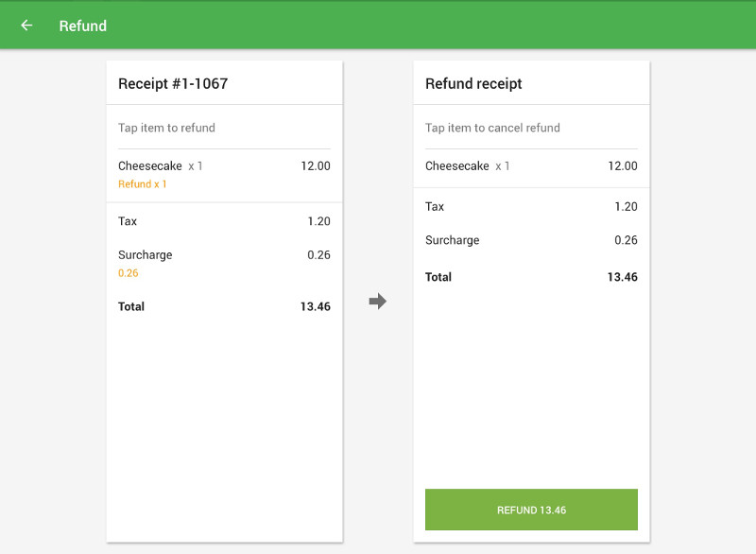The image size is (756, 554).
Task: Click the 12.00 price in original receipt
Action: click(316, 166)
